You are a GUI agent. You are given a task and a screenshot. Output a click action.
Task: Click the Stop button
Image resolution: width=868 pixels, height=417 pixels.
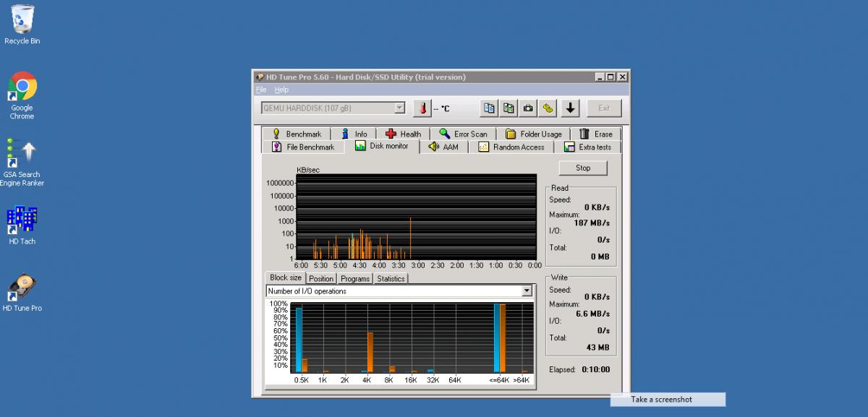pos(583,168)
